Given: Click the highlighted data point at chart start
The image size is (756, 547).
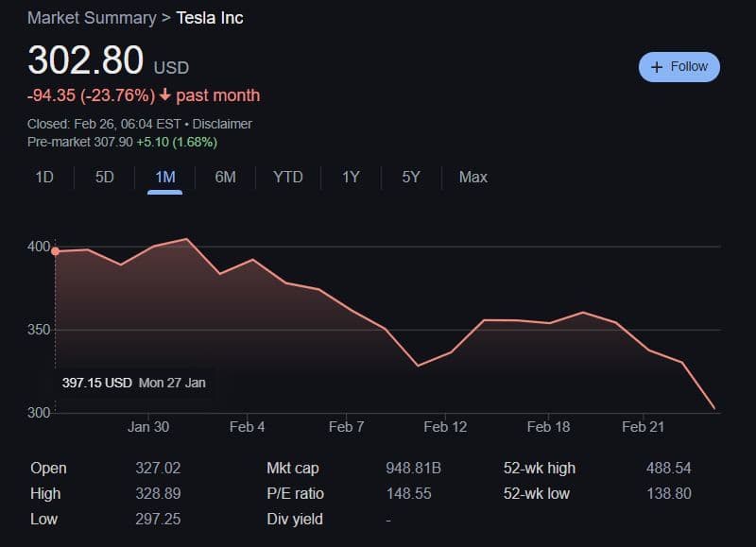Looking at the screenshot, I should pos(55,251).
